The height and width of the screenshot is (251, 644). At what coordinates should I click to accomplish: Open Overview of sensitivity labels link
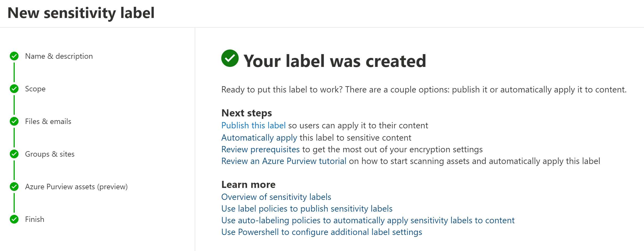pos(276,197)
